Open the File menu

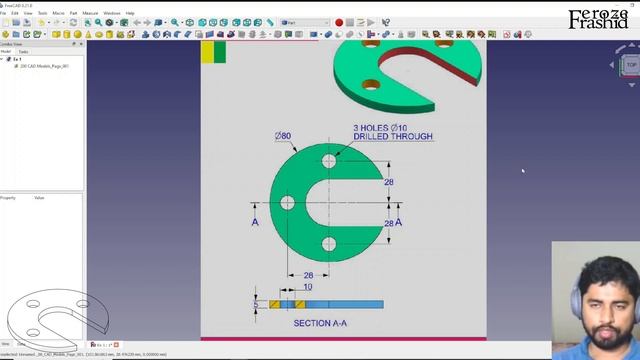click(x=3, y=13)
